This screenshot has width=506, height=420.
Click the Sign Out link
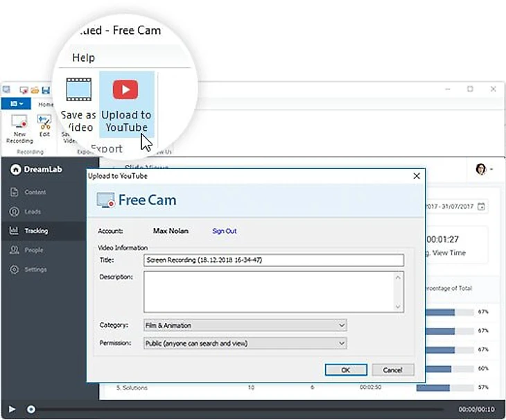[224, 231]
